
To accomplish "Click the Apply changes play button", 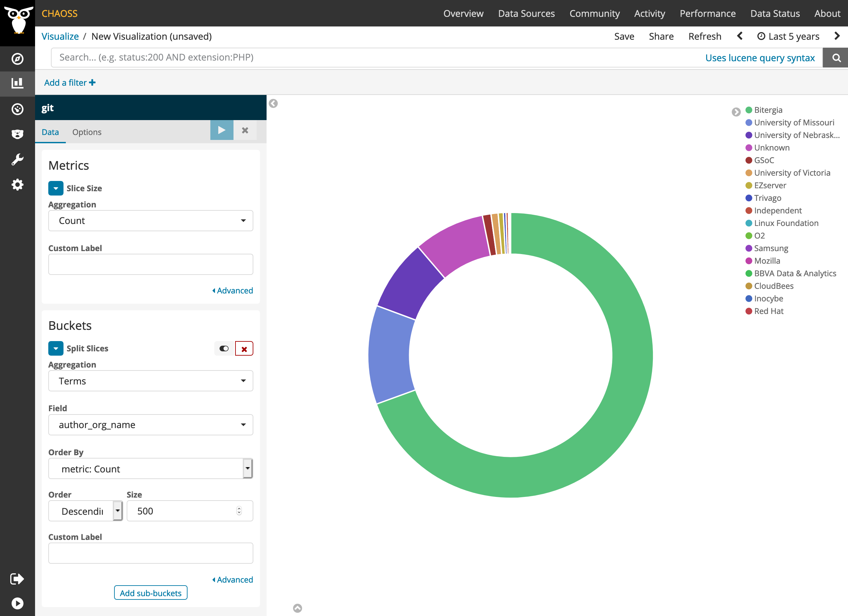I will [222, 130].
